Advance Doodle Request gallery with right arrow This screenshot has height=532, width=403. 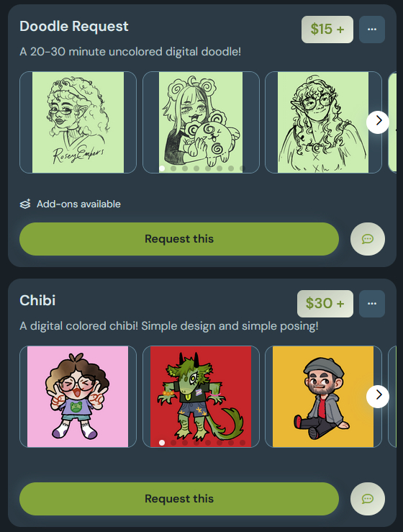tap(378, 120)
